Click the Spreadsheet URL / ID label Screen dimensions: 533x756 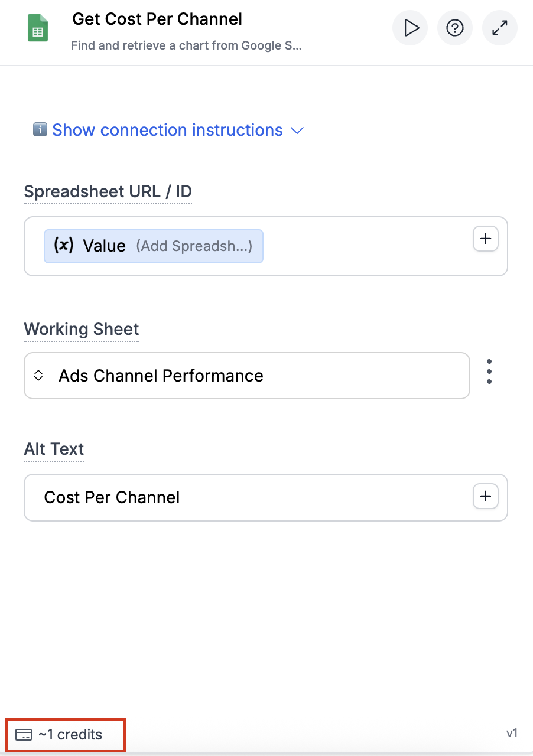pyautogui.click(x=108, y=192)
